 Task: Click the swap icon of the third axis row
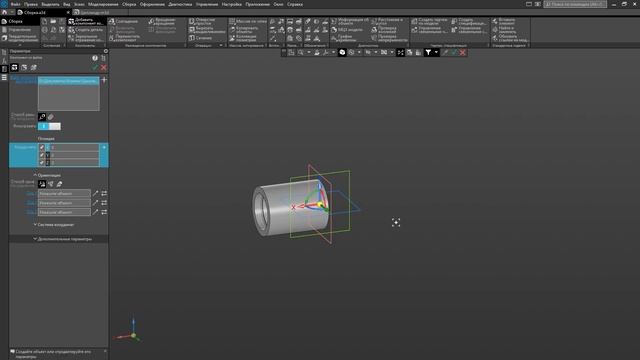tap(104, 212)
